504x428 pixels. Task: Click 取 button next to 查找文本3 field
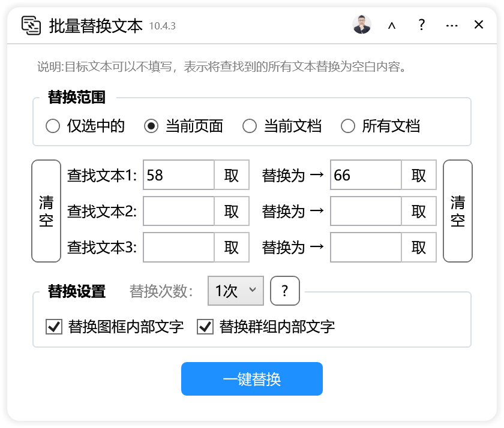pos(232,248)
